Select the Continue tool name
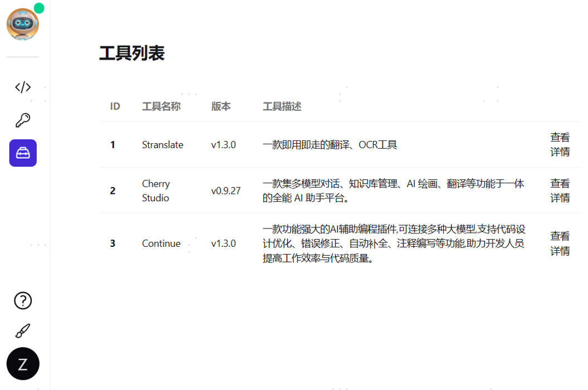 tap(161, 243)
